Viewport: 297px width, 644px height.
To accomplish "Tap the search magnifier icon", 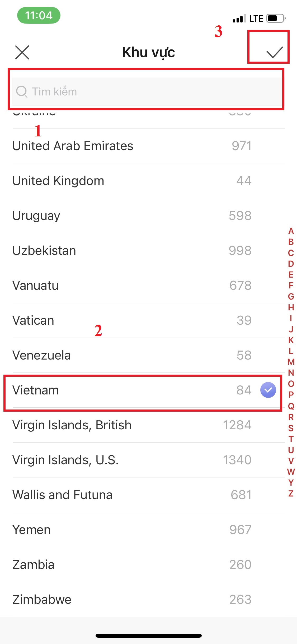I will click(21, 92).
